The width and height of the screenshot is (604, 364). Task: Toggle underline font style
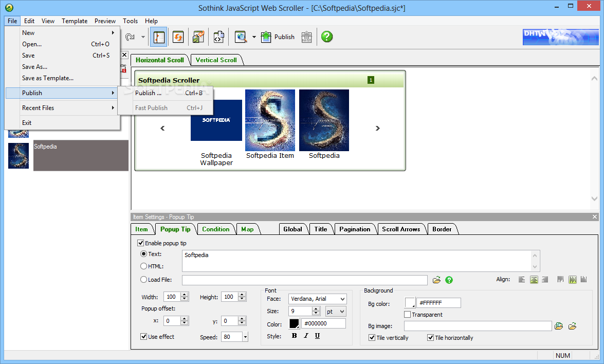coord(317,336)
